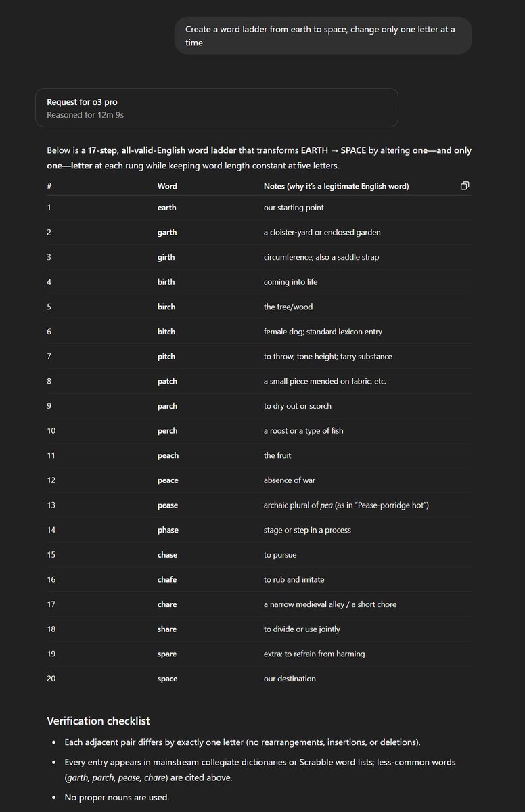The width and height of the screenshot is (525, 812).
Task: Select the word 'garth' in row 2
Action: [x=167, y=233]
